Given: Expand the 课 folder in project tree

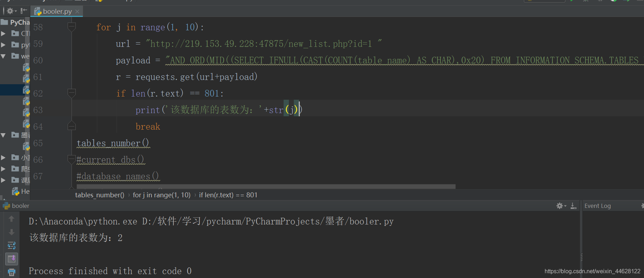Looking at the screenshot, I should [3, 180].
